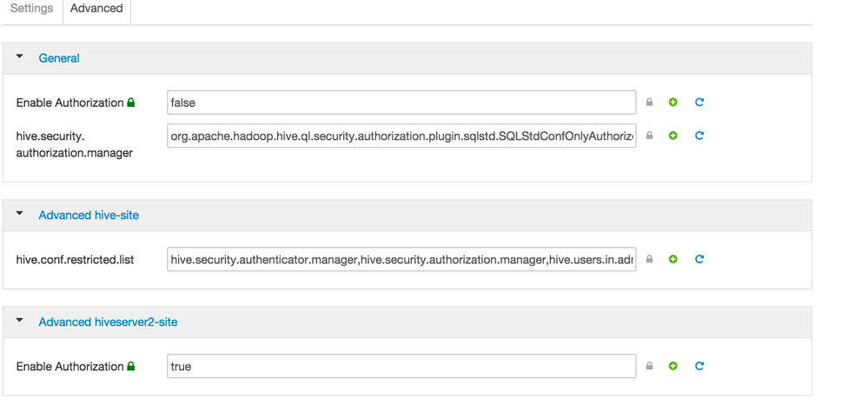Collapse the General section triangle

[20, 57]
